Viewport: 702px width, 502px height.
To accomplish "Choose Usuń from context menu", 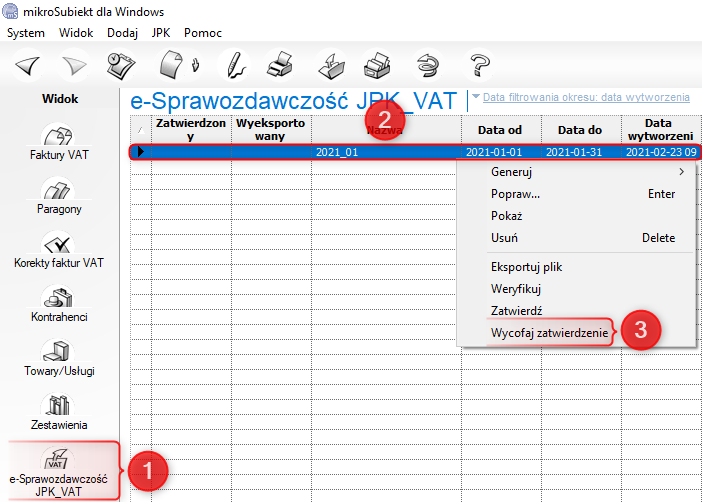I will coord(576,238).
